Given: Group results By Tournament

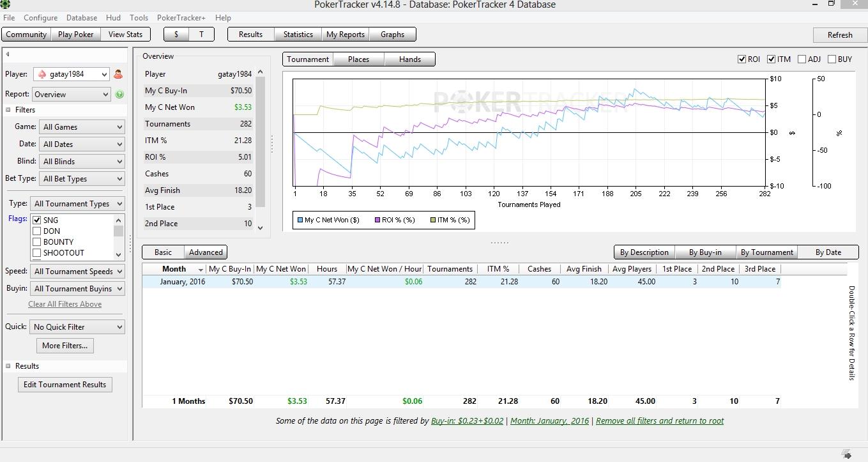Looking at the screenshot, I should [766, 252].
